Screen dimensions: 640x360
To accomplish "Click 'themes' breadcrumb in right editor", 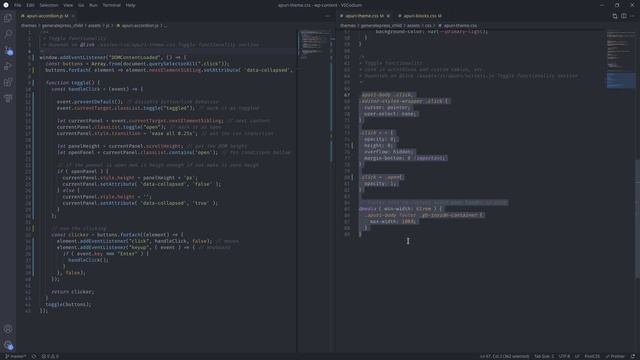I will tap(348, 25).
